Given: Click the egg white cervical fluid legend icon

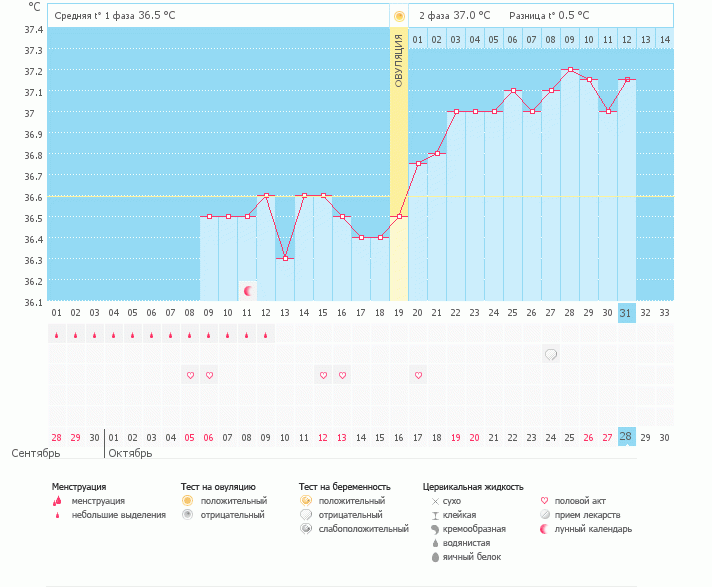Looking at the screenshot, I should coord(435,556).
